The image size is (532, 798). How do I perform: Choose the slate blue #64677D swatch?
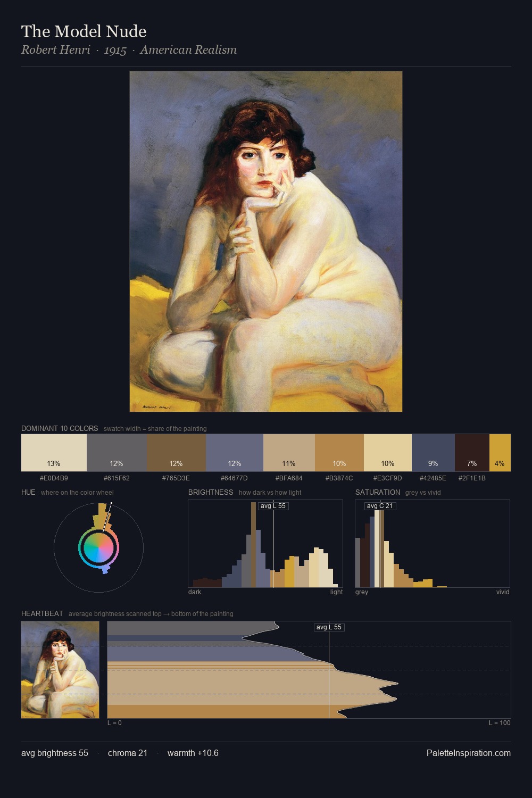[x=235, y=453]
